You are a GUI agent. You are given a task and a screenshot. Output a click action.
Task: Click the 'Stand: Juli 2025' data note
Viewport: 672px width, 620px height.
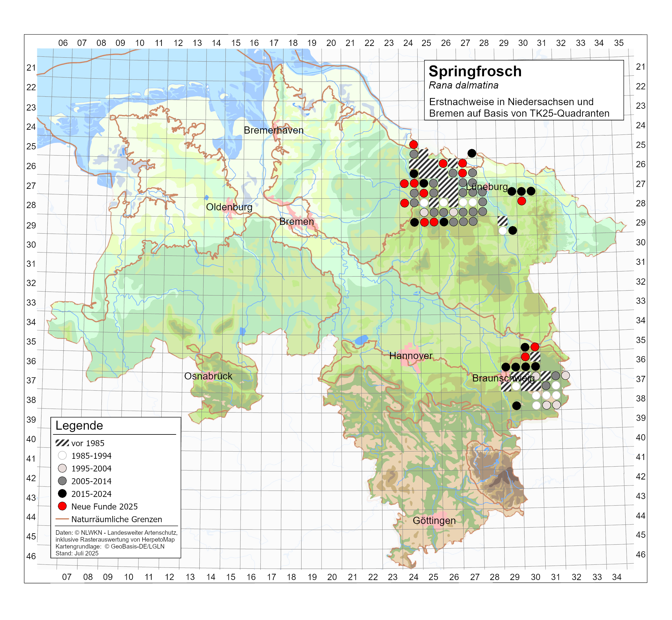pyautogui.click(x=77, y=554)
